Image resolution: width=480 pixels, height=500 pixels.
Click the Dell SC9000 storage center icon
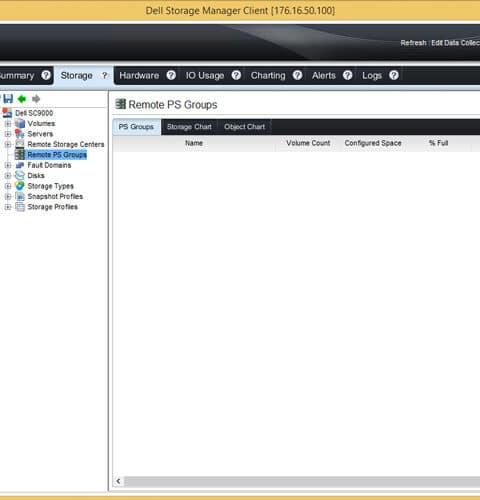click(x=7, y=113)
